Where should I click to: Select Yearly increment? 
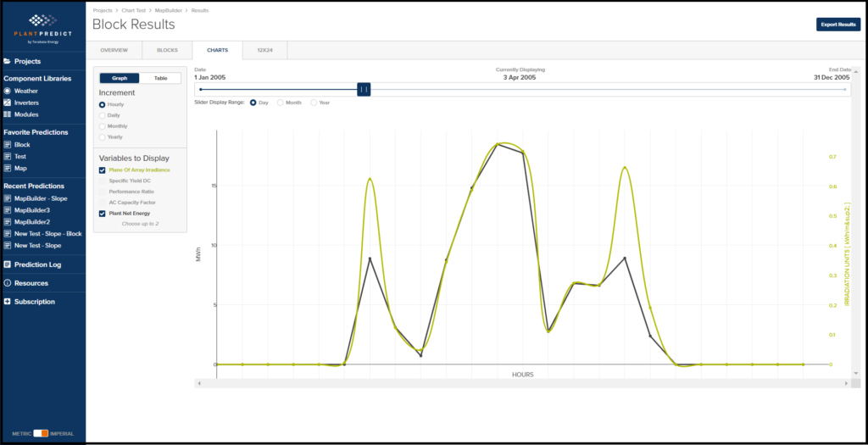(103, 136)
